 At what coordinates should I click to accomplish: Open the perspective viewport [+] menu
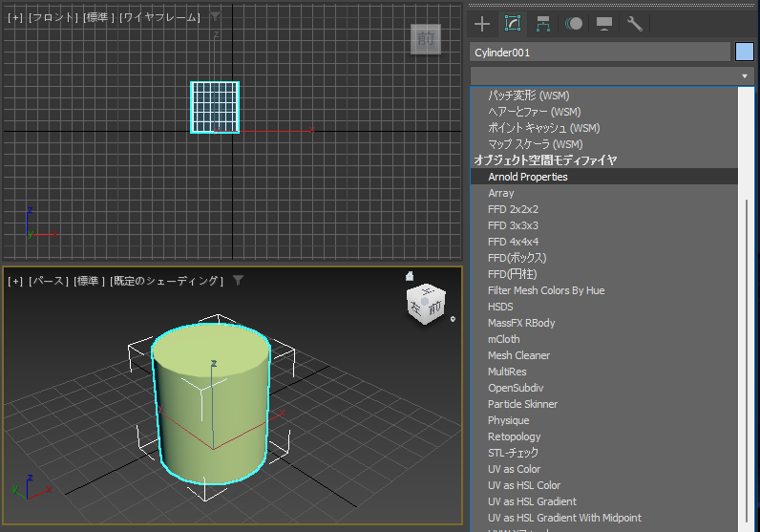coord(15,281)
